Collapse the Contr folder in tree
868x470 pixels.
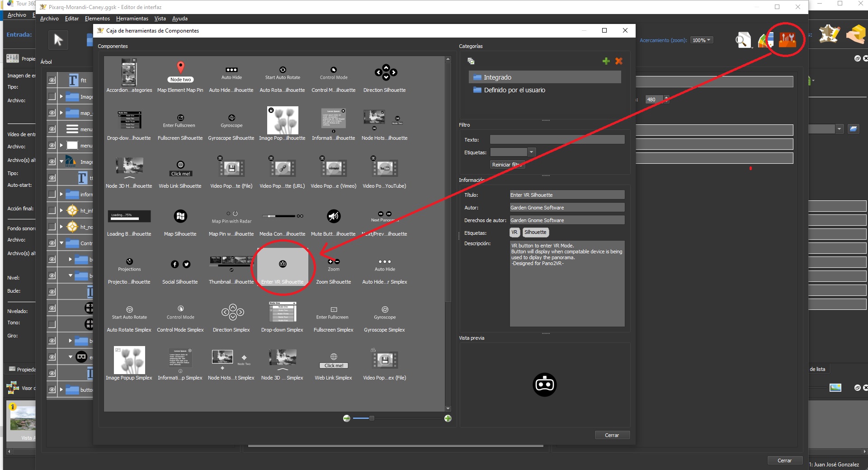point(61,243)
